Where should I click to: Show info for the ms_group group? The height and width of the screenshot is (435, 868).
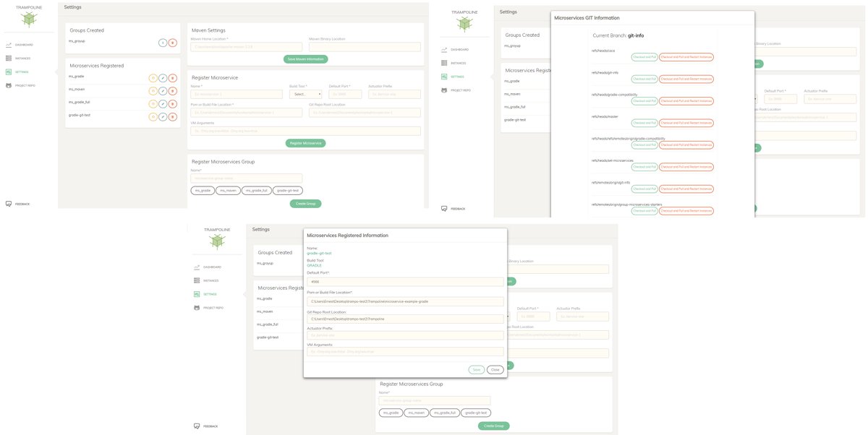coord(163,43)
